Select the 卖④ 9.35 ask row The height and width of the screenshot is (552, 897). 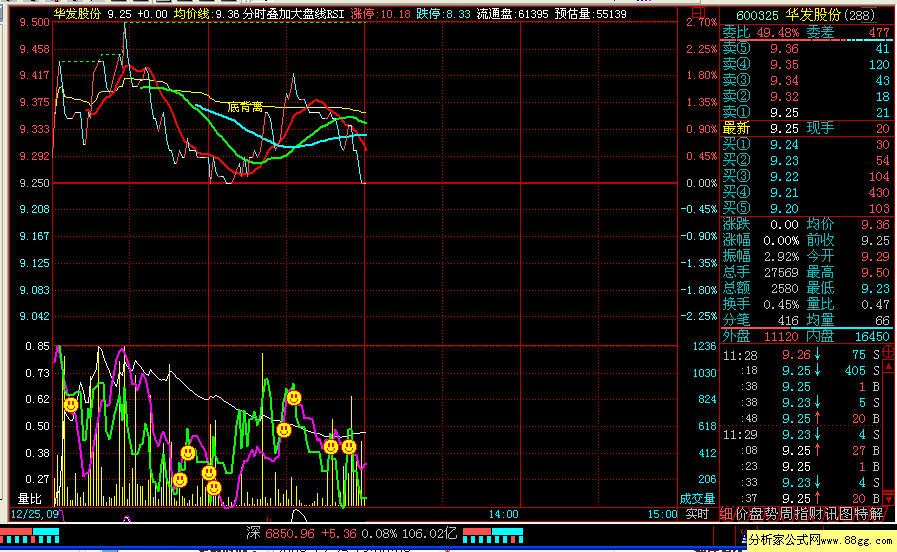click(x=806, y=65)
